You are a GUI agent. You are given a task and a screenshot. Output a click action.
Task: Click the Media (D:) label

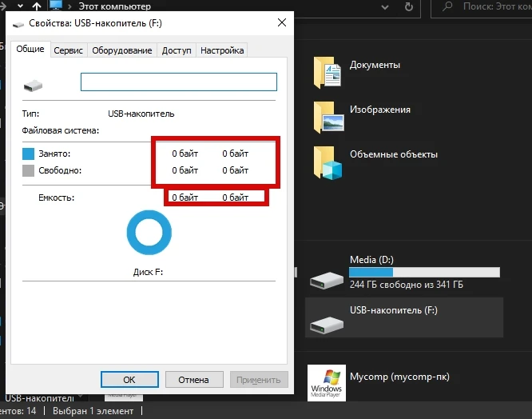(x=371, y=260)
